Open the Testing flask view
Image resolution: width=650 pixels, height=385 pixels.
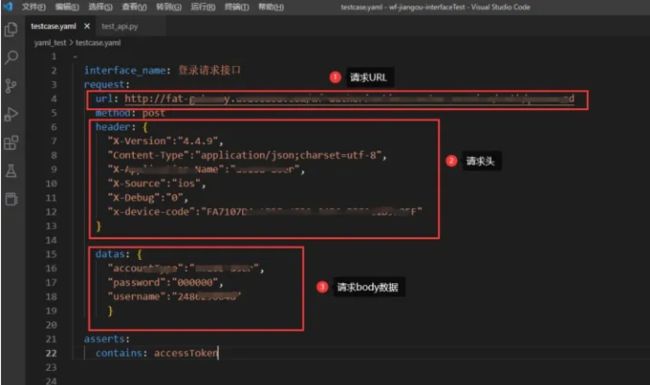pos(11,171)
